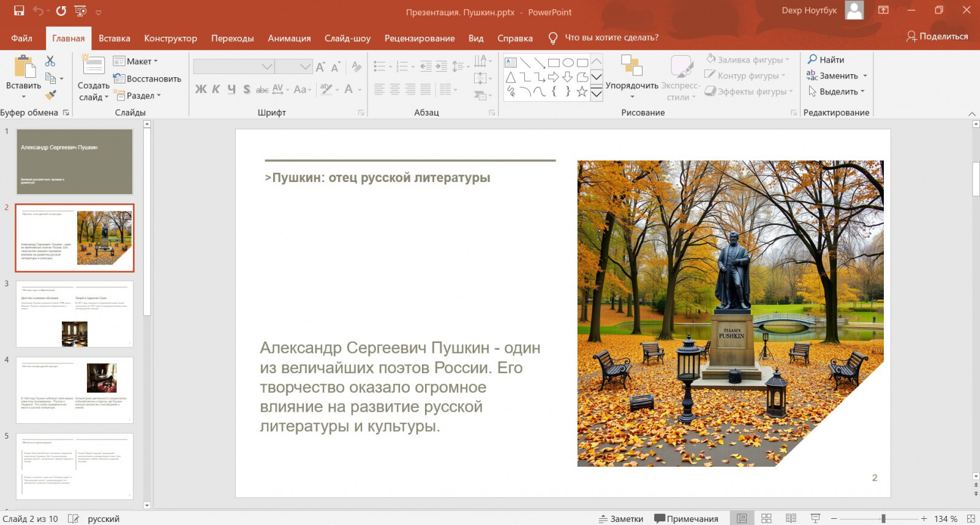
Task: Click the zoom slider in status bar
Action: [x=883, y=518]
